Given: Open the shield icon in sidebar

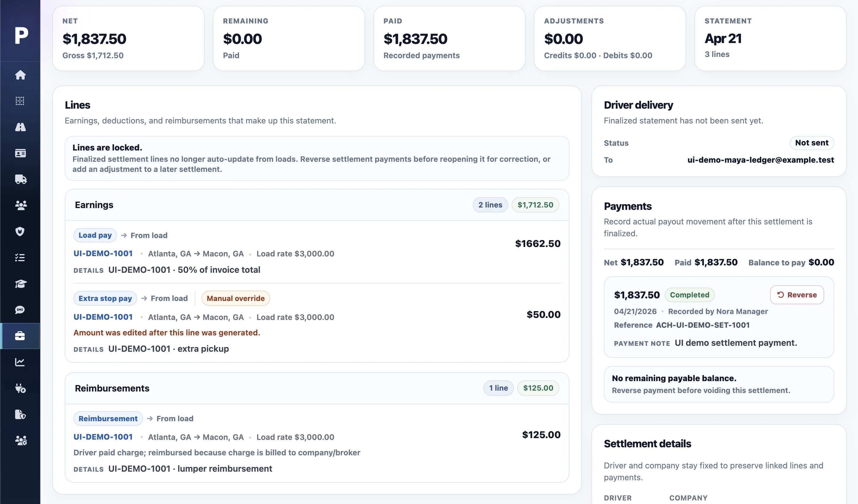Looking at the screenshot, I should click(x=20, y=232).
